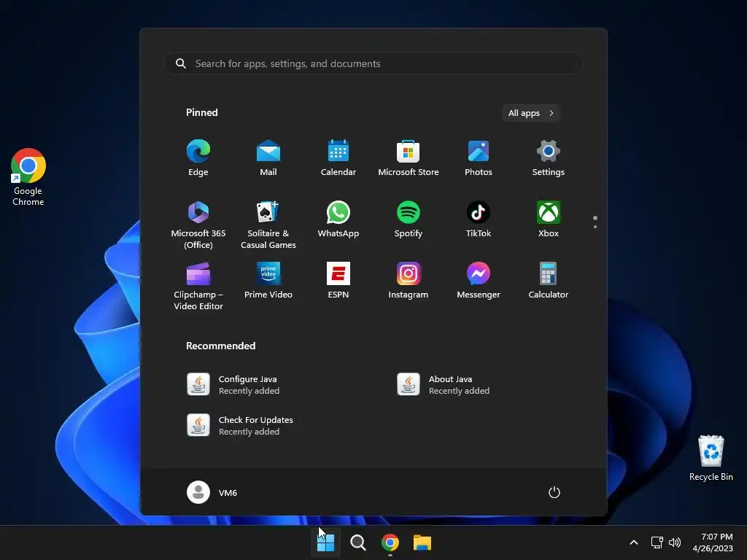Launch Prime Video
The width and height of the screenshot is (747, 560).
click(x=268, y=281)
